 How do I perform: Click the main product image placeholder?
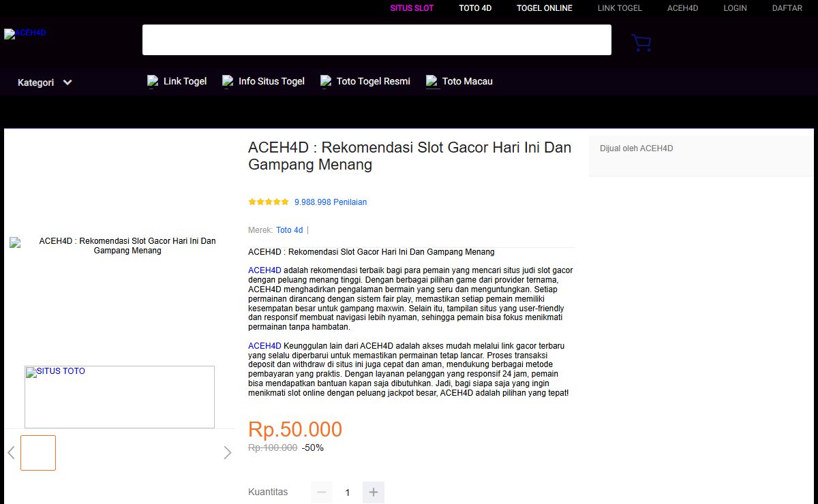[x=119, y=246]
